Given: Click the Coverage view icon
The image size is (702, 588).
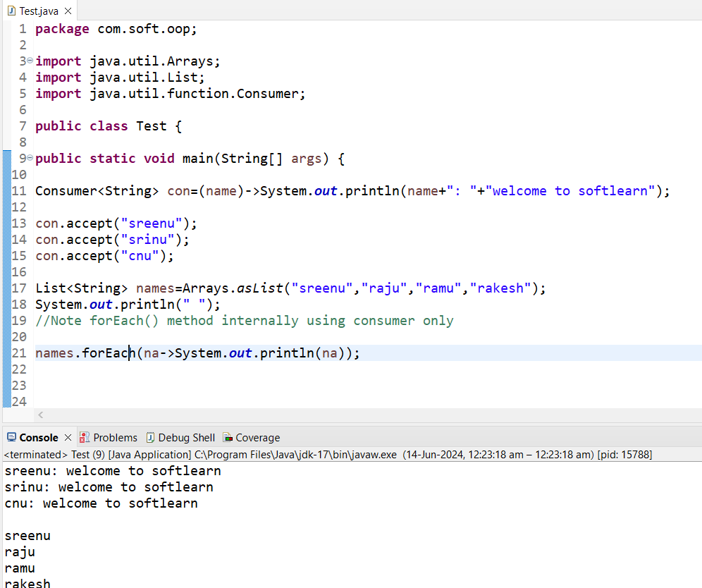Looking at the screenshot, I should click(x=228, y=438).
